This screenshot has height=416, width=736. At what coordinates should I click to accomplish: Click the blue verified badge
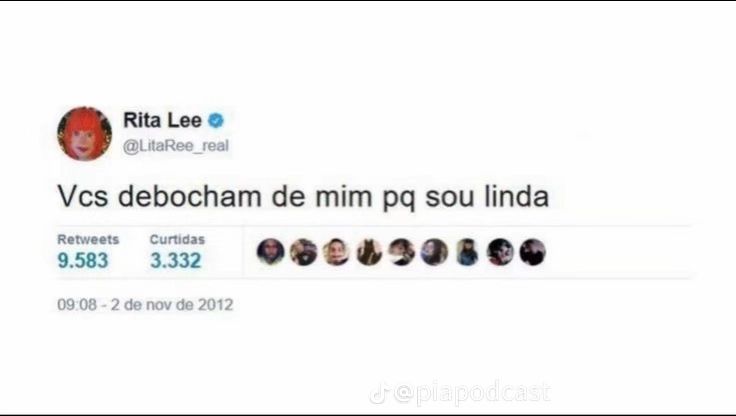click(x=216, y=121)
